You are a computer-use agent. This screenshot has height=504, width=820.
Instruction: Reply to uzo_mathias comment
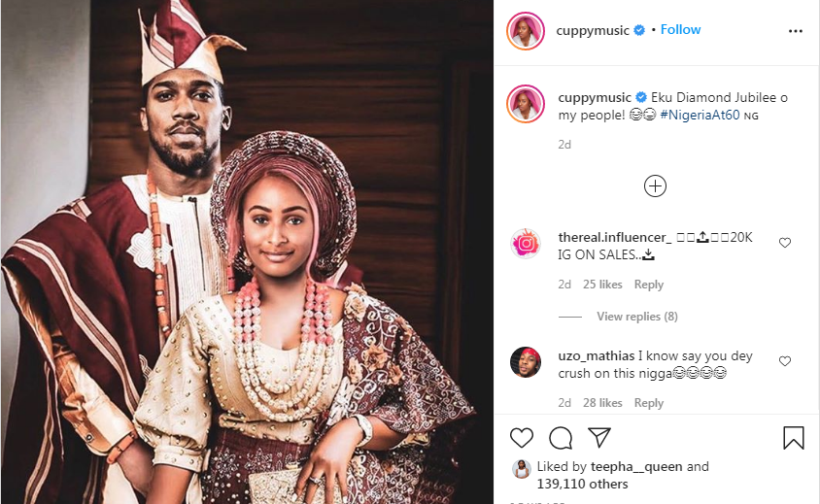pos(648,403)
